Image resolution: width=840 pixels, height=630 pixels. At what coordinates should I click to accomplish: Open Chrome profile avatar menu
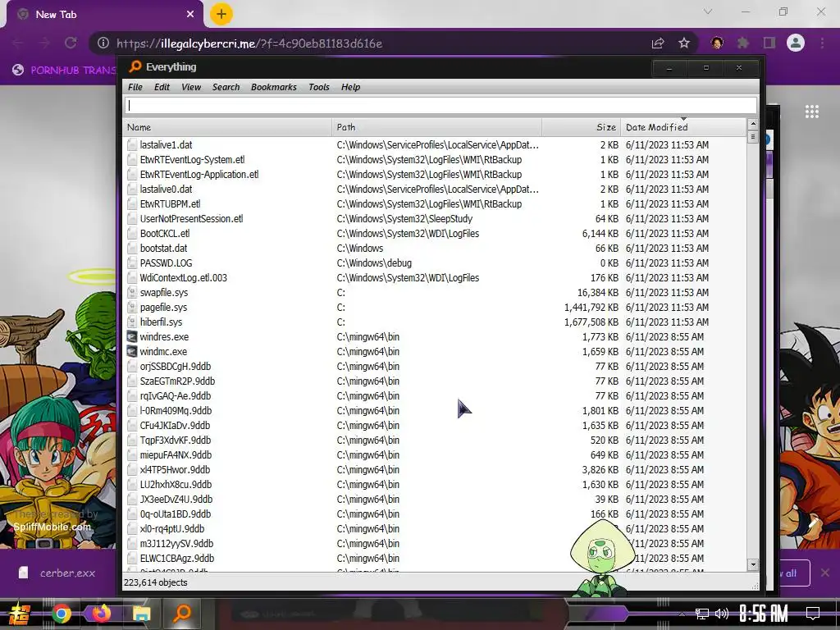[796, 43]
